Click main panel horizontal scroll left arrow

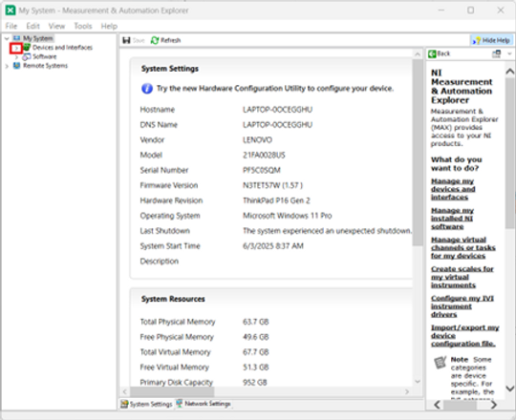(x=125, y=391)
